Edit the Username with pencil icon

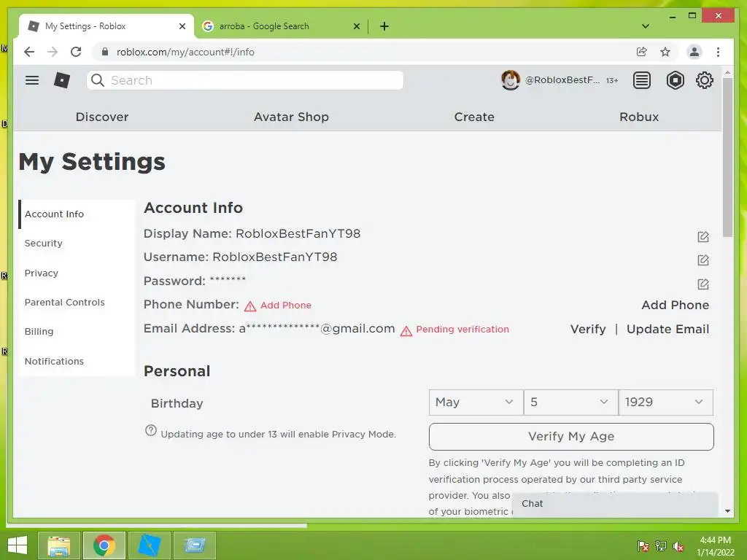[703, 260]
